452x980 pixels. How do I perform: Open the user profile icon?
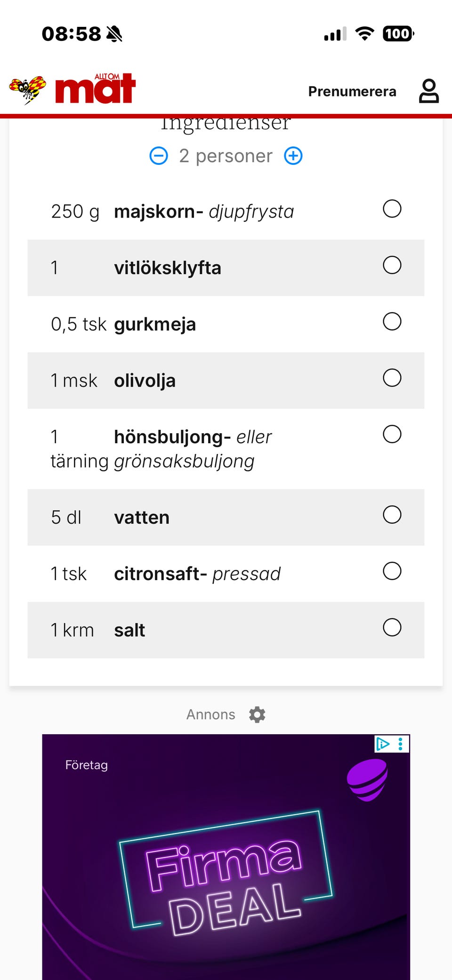click(429, 91)
